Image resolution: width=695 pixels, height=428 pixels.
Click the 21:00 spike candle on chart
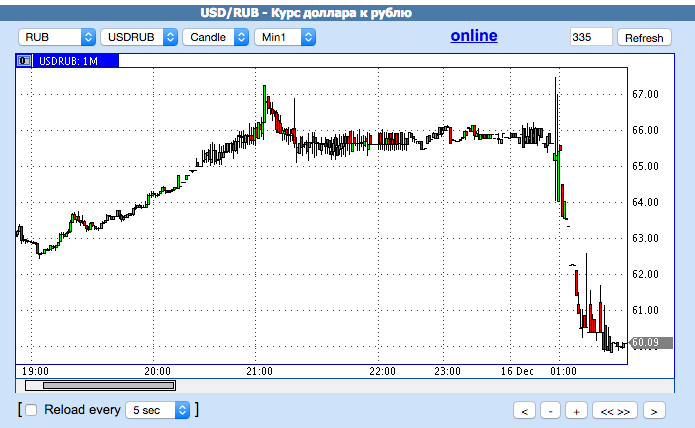coord(265,104)
